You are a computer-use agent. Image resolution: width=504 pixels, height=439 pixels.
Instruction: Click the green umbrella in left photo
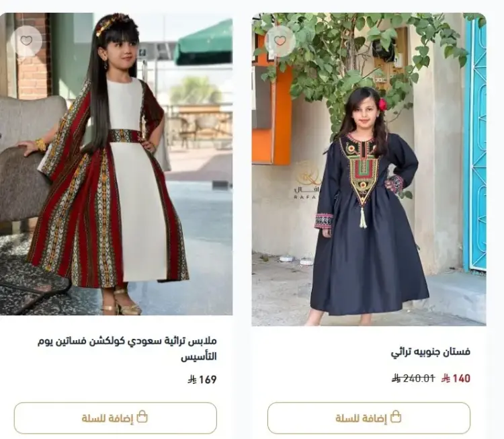[x=204, y=44]
